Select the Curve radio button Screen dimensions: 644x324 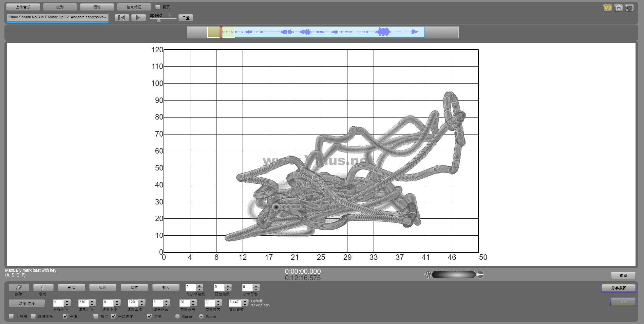coord(177,316)
